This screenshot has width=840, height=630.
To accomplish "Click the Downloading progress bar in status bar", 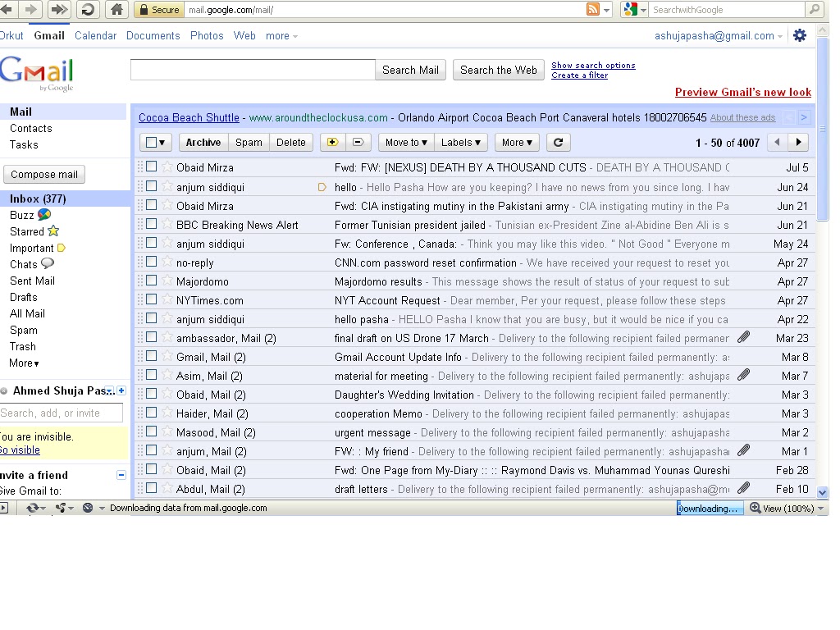I will click(x=710, y=508).
